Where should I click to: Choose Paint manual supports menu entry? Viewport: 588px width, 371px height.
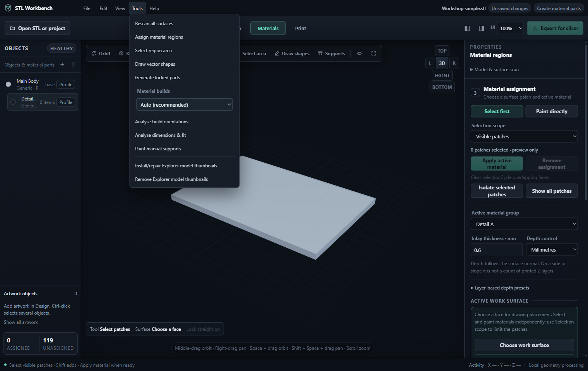(x=185, y=149)
